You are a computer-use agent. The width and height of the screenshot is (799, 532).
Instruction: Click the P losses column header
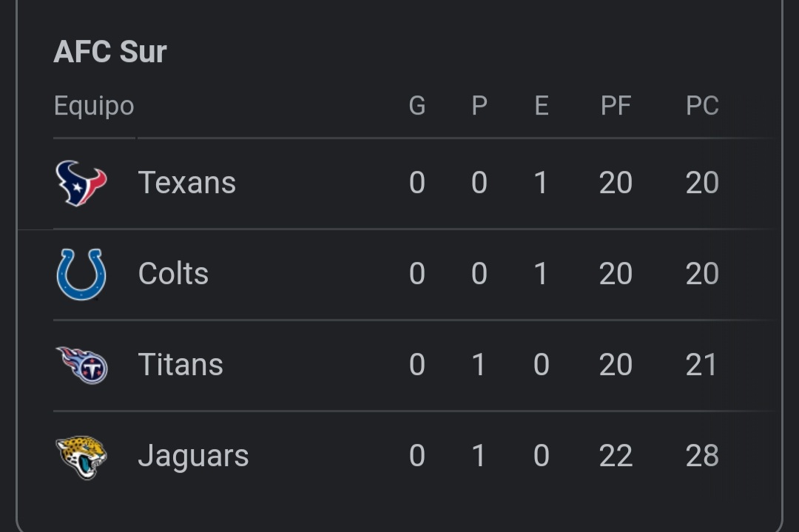[479, 106]
